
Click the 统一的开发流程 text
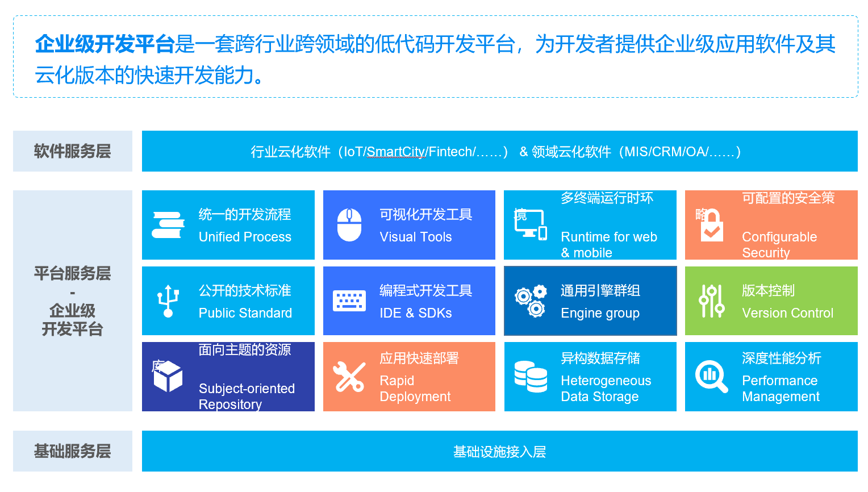[x=245, y=214]
